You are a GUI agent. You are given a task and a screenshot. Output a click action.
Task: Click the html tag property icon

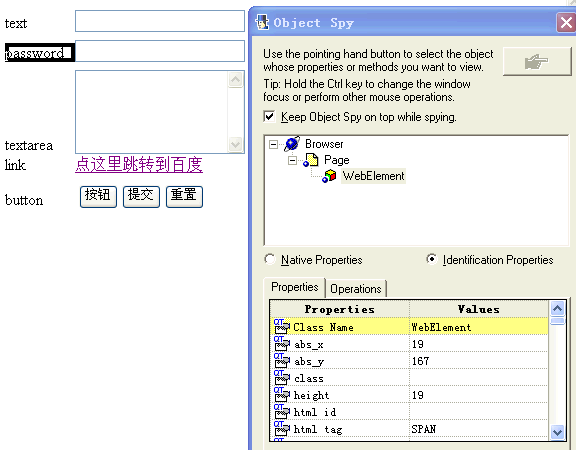[282, 429]
